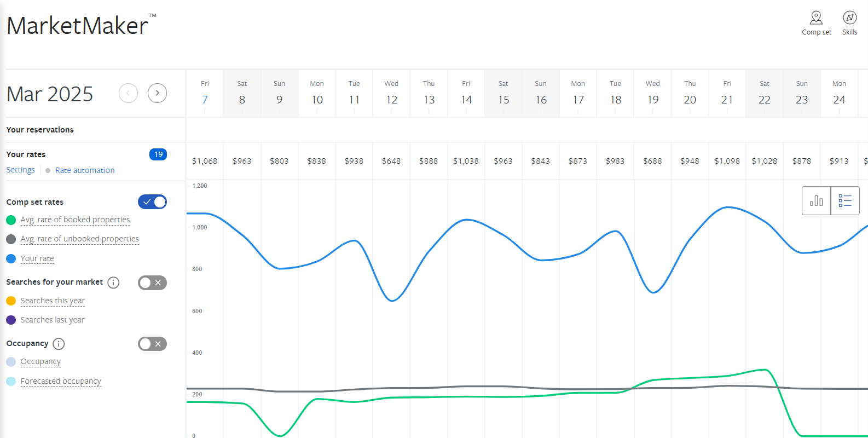Go to the previous month arrow

tap(128, 93)
